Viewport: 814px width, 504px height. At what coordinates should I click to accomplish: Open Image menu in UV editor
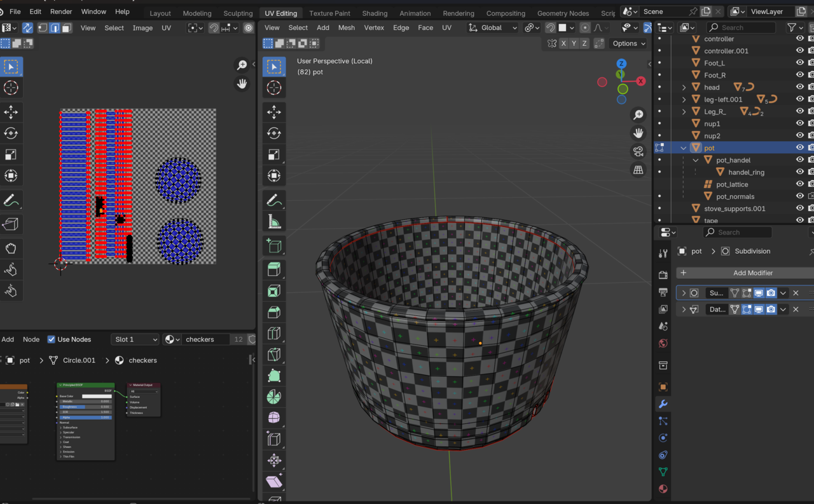[x=142, y=28]
